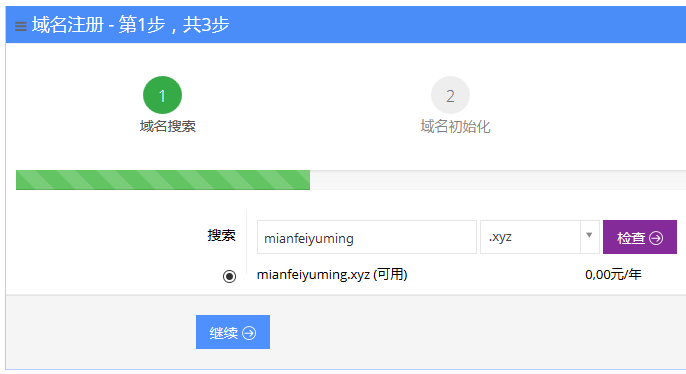Screen dimensions: 686x374
Task: Click the 搜索 field label
Action: [x=221, y=235]
